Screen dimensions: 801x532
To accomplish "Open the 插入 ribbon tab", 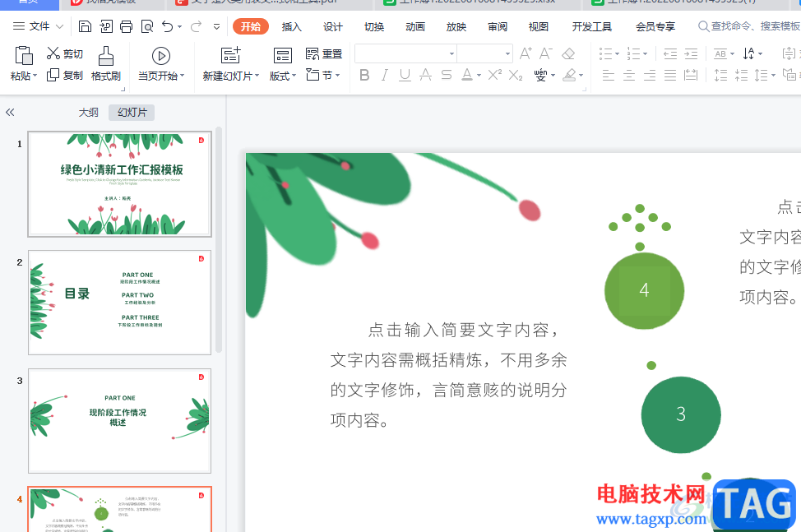I will (x=292, y=26).
